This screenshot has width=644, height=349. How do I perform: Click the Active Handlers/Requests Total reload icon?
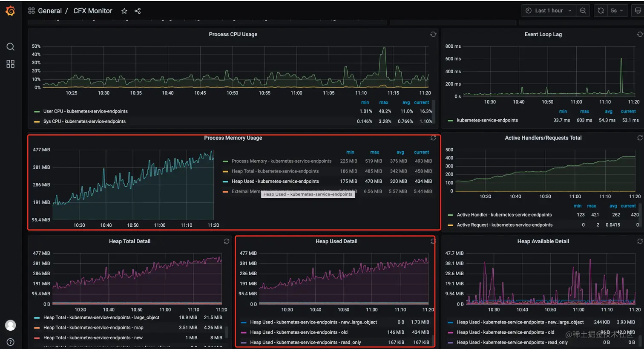click(x=640, y=138)
